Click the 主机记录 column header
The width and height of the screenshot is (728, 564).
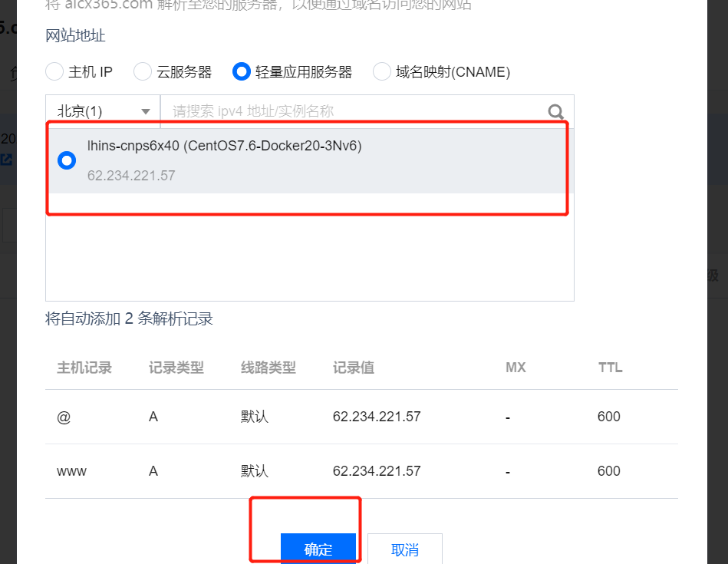pos(84,368)
